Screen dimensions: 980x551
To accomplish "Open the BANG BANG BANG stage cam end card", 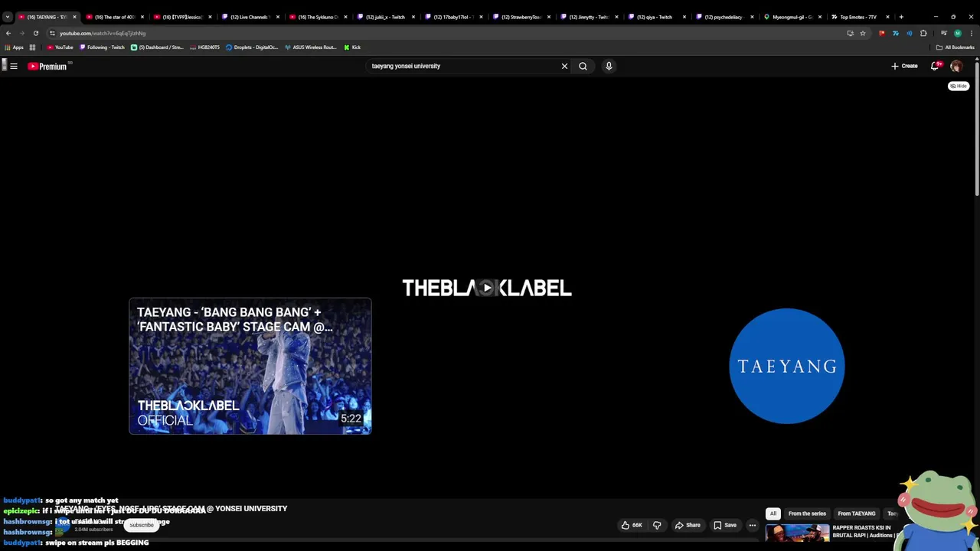I will [250, 367].
